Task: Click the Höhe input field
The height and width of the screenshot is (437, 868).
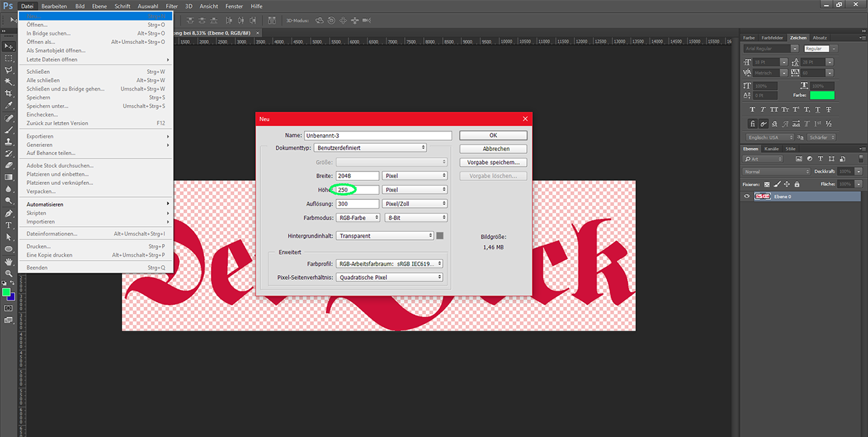Action: coord(357,190)
